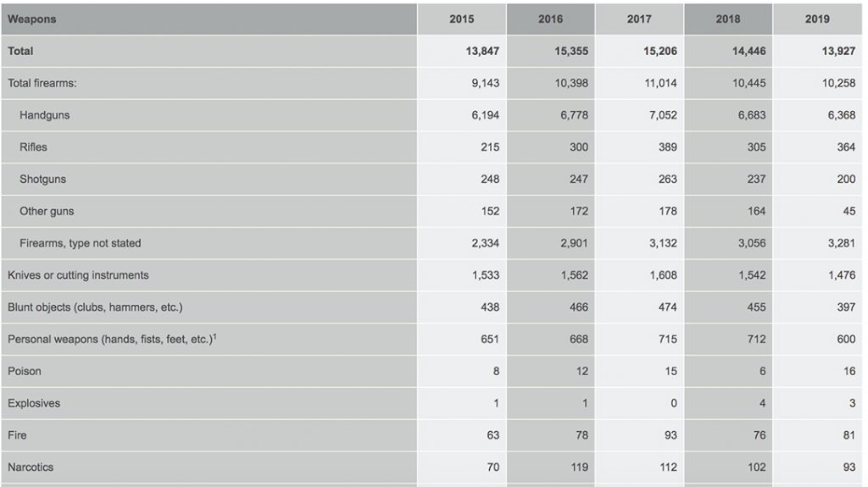Click the Blunt objects row label
The height and width of the screenshot is (487, 868).
click(x=95, y=307)
